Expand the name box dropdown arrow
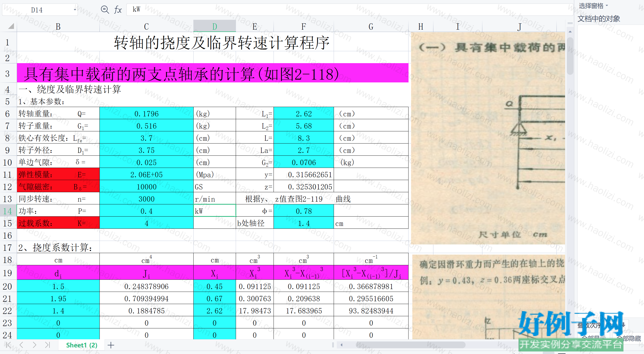The image size is (644, 354). tap(75, 10)
